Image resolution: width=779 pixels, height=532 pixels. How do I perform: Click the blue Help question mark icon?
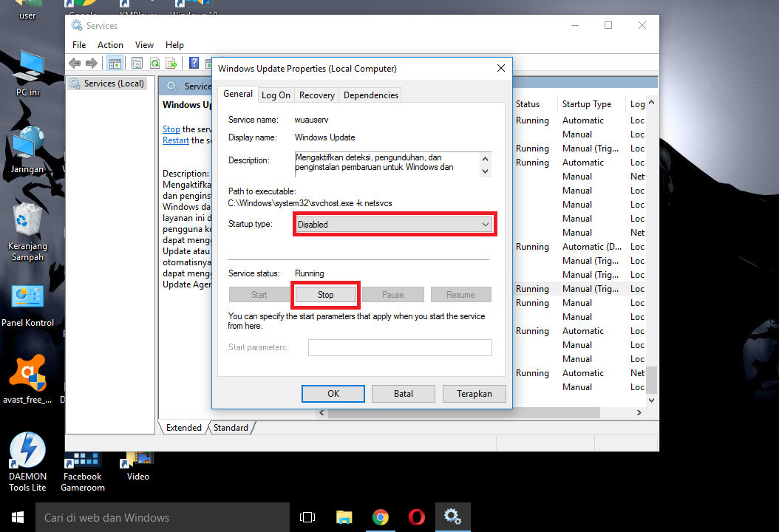pos(194,63)
